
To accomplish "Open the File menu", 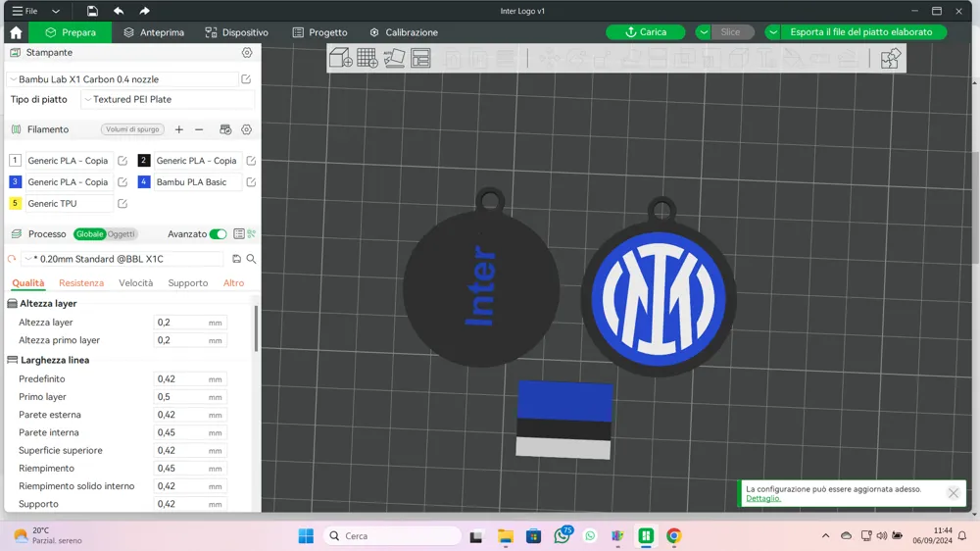I will pyautogui.click(x=25, y=11).
